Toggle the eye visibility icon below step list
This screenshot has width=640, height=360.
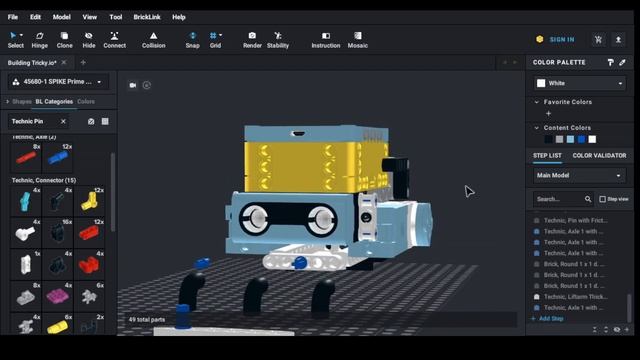[x=617, y=329]
